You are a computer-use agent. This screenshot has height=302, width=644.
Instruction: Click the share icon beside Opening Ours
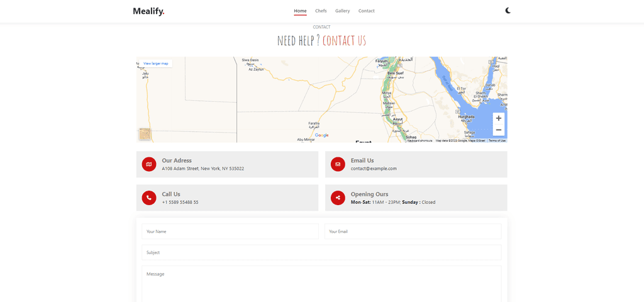338,198
